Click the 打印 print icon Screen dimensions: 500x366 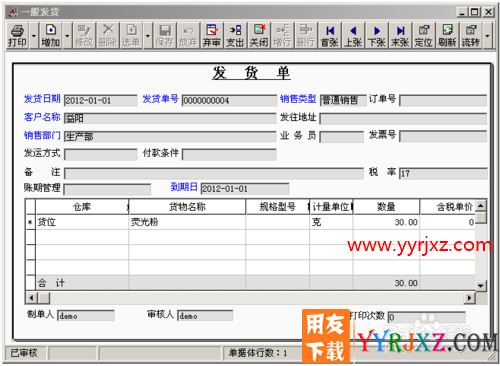click(x=17, y=35)
